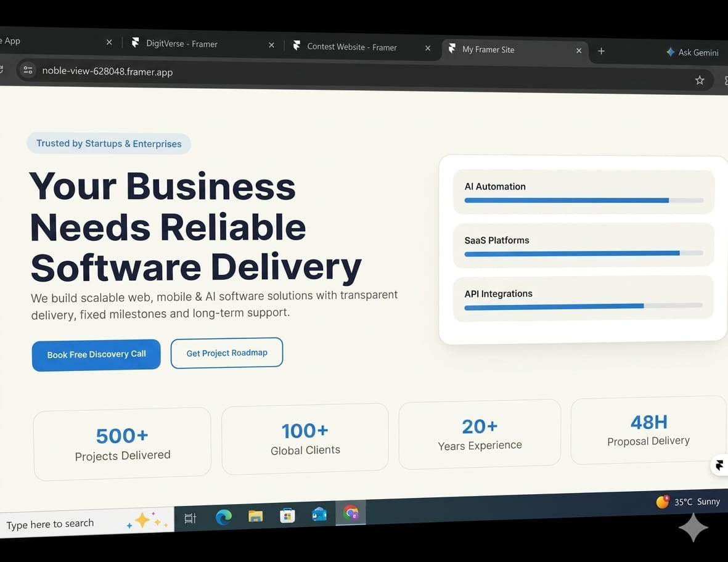728x562 pixels.
Task: Open the 35°C Sunny weather widget
Action: click(687, 502)
